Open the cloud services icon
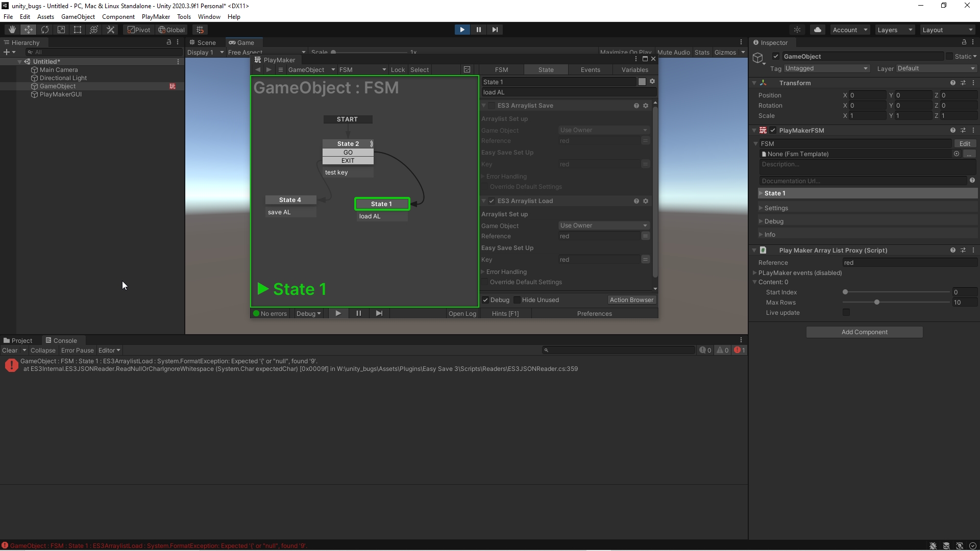 [818, 30]
